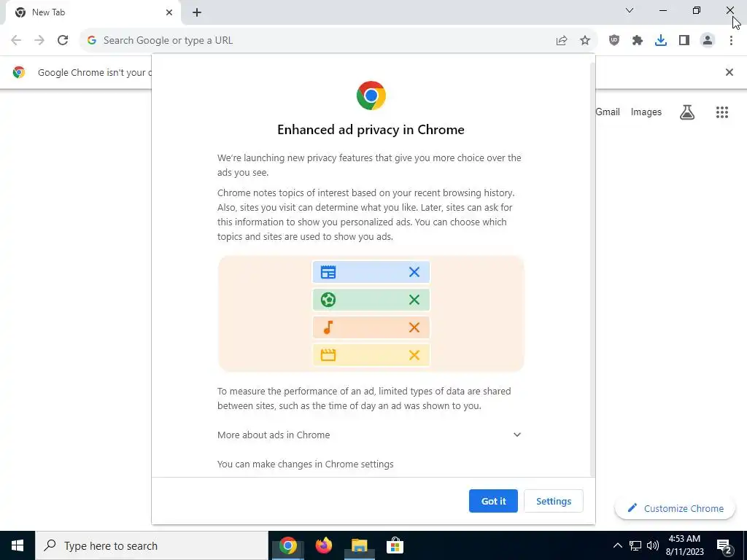Click the taskbar Type here to search box
This screenshot has width=747, height=560.
click(152, 545)
